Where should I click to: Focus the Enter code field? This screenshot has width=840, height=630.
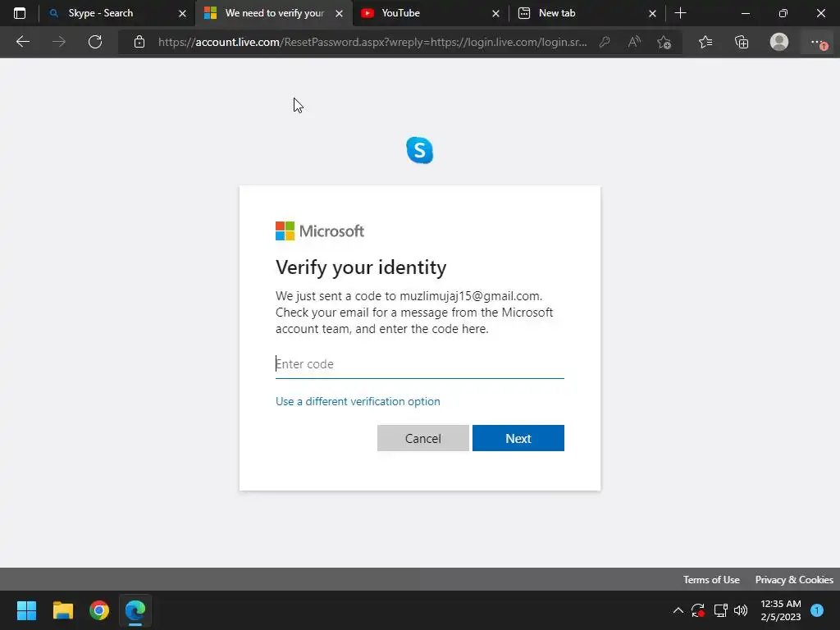click(419, 364)
